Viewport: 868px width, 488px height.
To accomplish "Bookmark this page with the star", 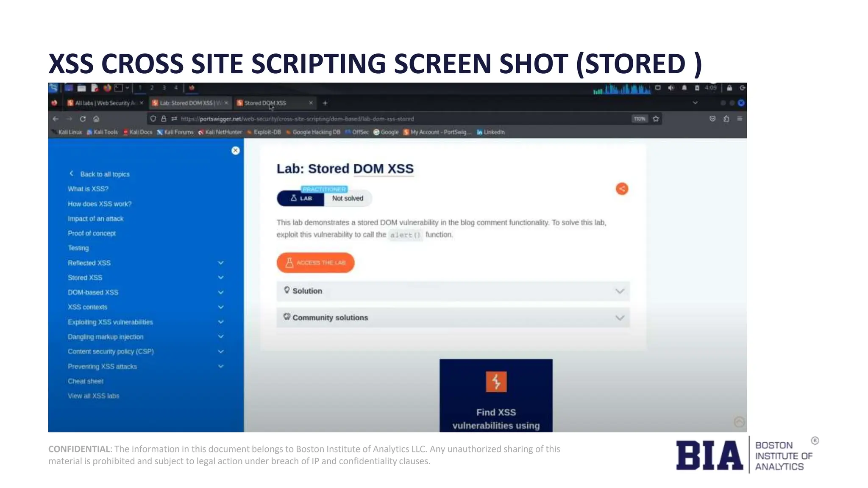I will [656, 119].
